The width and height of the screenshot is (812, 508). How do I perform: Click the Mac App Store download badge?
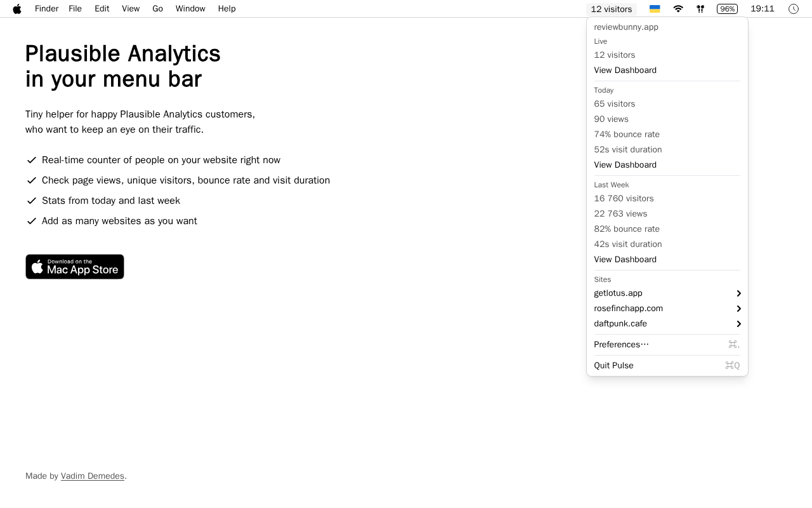click(75, 267)
